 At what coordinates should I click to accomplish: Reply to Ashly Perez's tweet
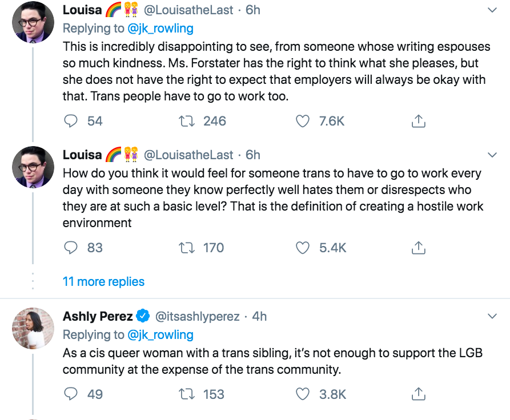70,394
